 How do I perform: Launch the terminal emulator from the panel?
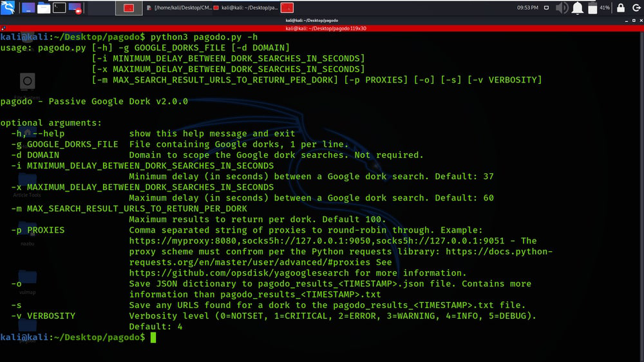(x=59, y=7)
